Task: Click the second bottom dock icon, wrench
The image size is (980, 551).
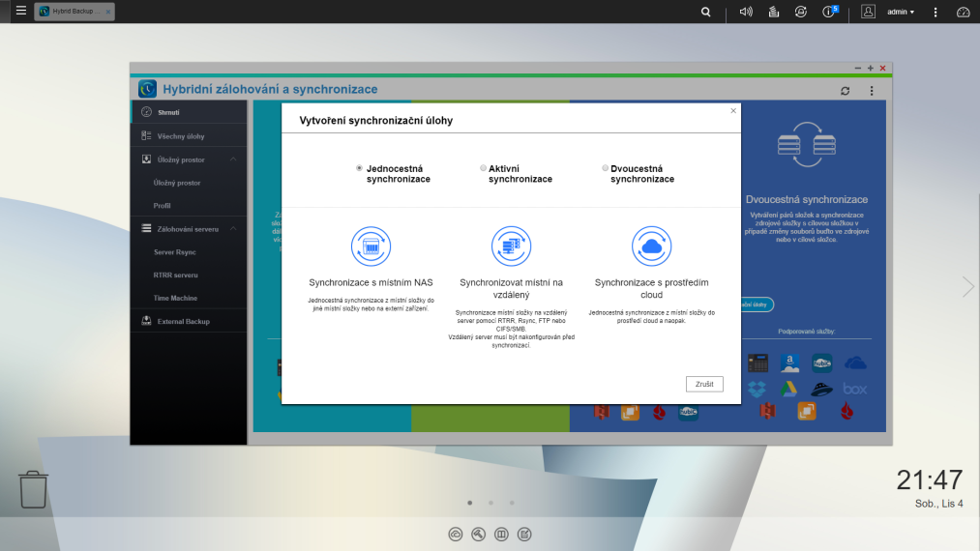Action: click(x=479, y=535)
